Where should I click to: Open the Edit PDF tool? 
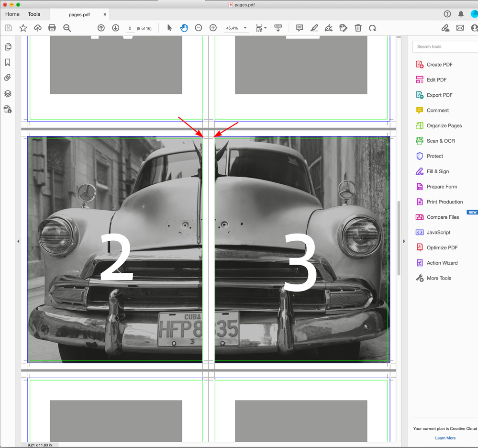431,80
